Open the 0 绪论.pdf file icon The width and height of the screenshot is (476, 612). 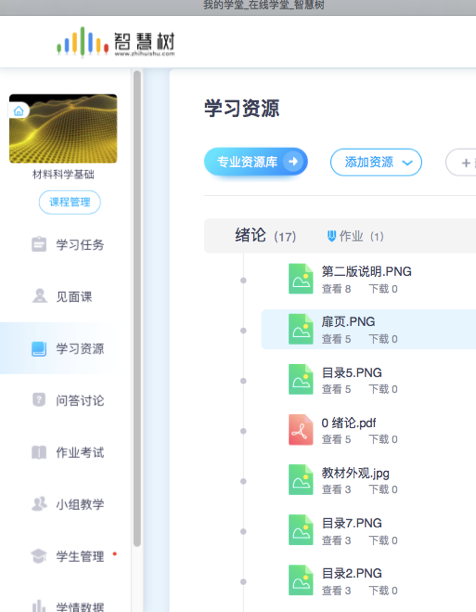point(301,430)
